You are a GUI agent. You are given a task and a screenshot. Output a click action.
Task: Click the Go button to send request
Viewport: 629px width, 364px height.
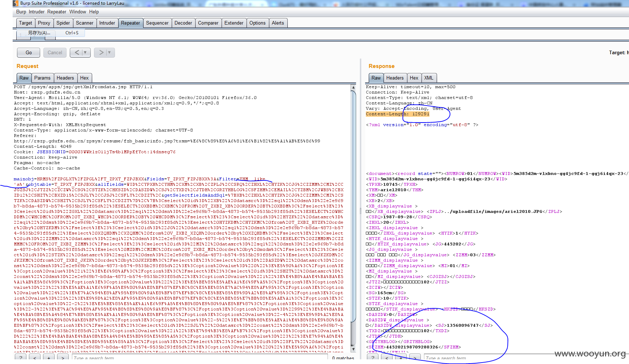point(29,52)
